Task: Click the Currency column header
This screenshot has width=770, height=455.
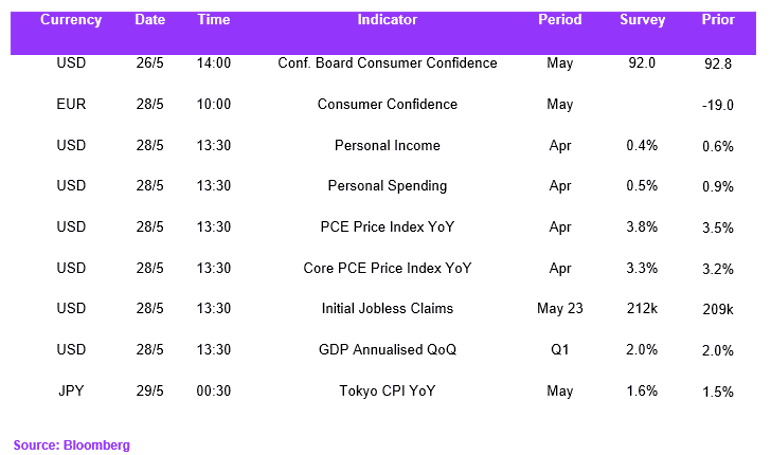Action: [x=71, y=20]
